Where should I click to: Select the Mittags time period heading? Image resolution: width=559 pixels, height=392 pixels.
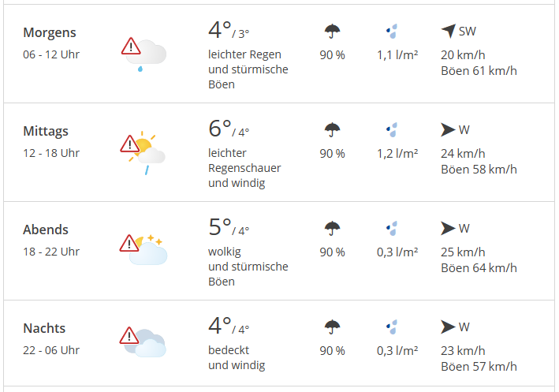(x=46, y=131)
